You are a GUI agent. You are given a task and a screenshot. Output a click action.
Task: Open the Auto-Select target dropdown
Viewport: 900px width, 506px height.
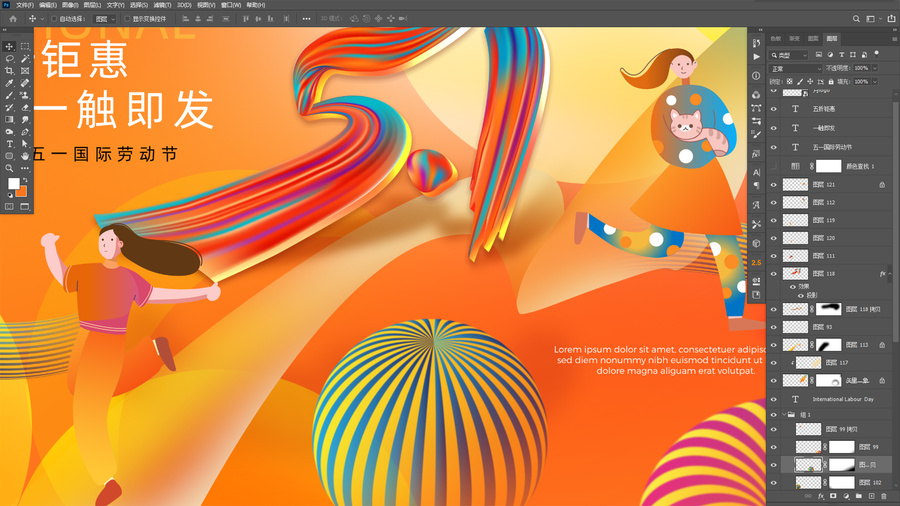click(104, 19)
